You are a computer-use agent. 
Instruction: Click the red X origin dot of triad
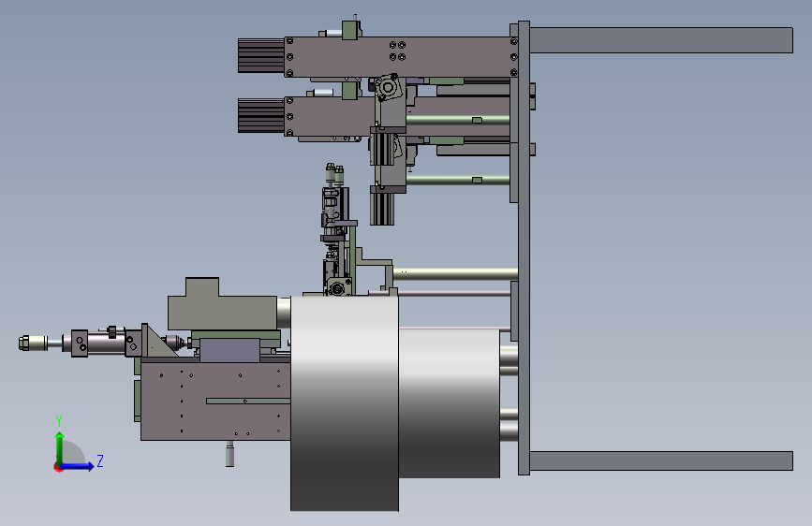[x=58, y=467]
